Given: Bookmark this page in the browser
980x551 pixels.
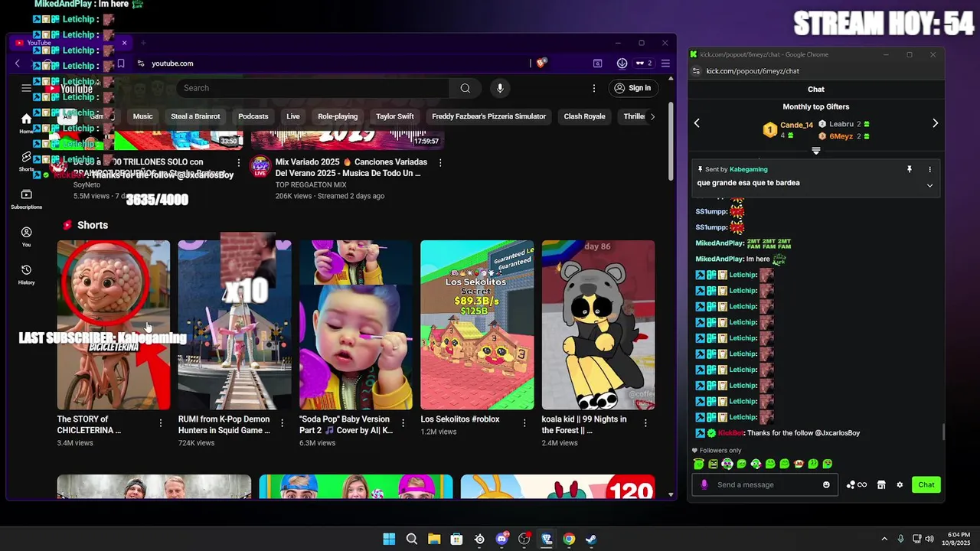Looking at the screenshot, I should point(121,64).
